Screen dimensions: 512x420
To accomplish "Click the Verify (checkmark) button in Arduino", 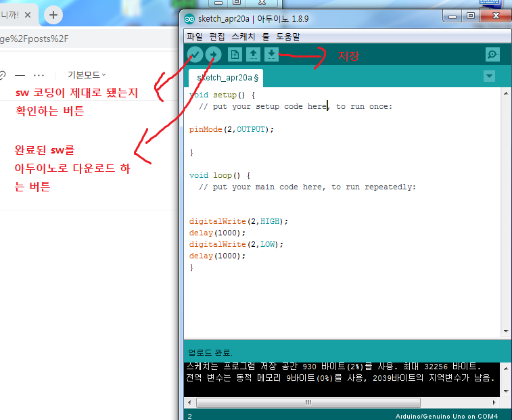I will [x=195, y=55].
